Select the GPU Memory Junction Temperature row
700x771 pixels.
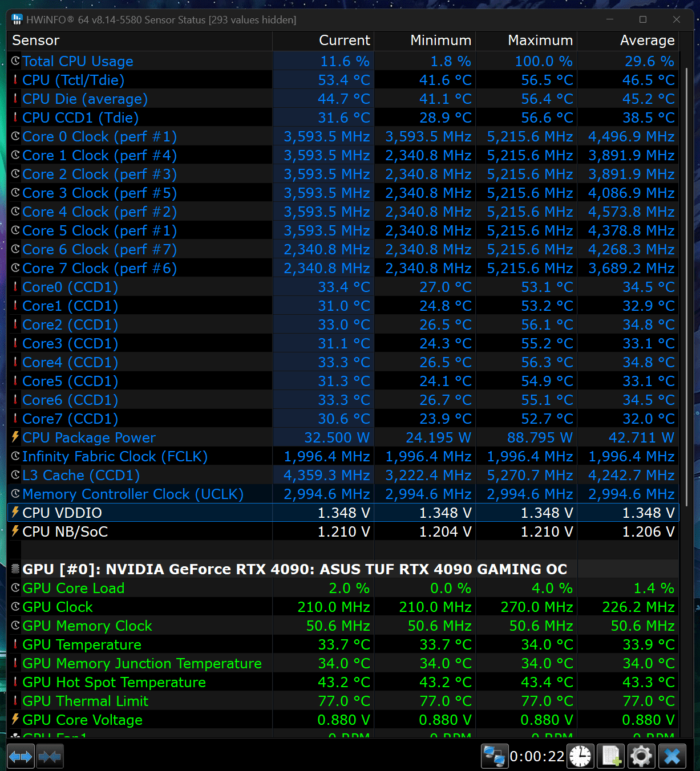[343, 663]
